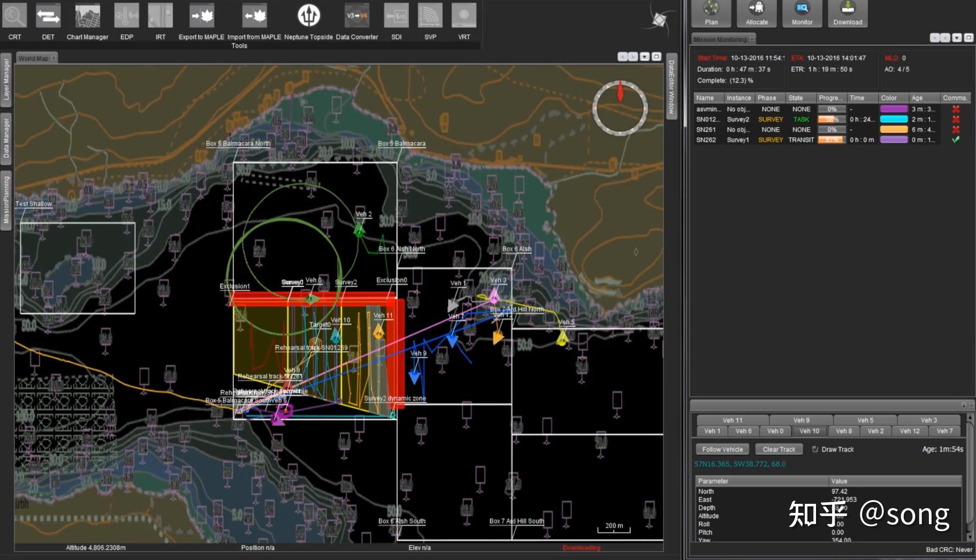
Task: Click the IRT tool icon
Action: 160,16
